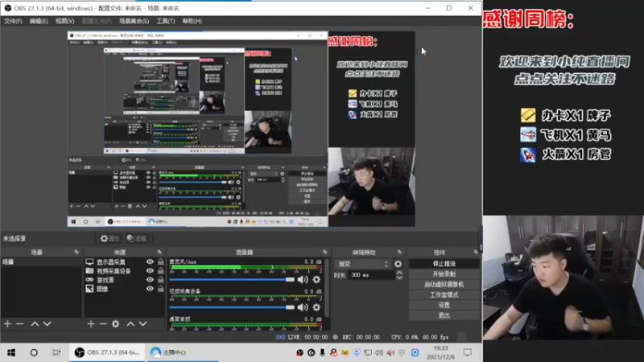This screenshot has width=644, height=362.
Task: Lock the 视频采集设备 source
Action: [160, 270]
